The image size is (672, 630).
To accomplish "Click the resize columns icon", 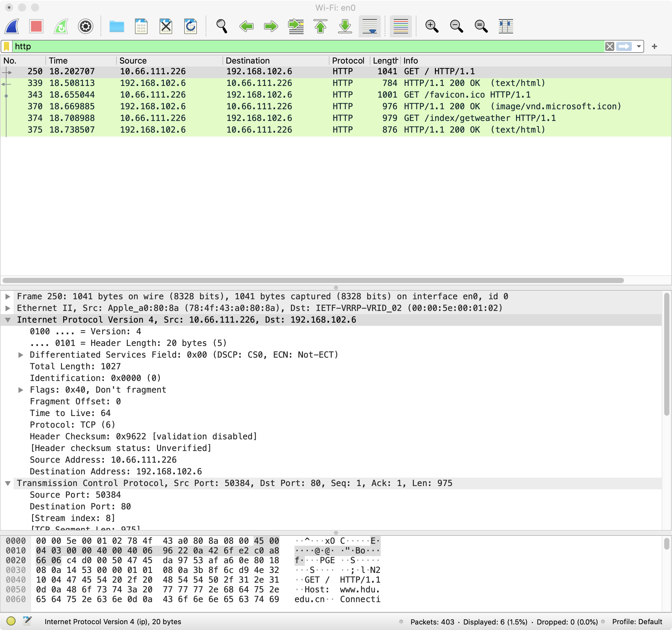I will [506, 26].
